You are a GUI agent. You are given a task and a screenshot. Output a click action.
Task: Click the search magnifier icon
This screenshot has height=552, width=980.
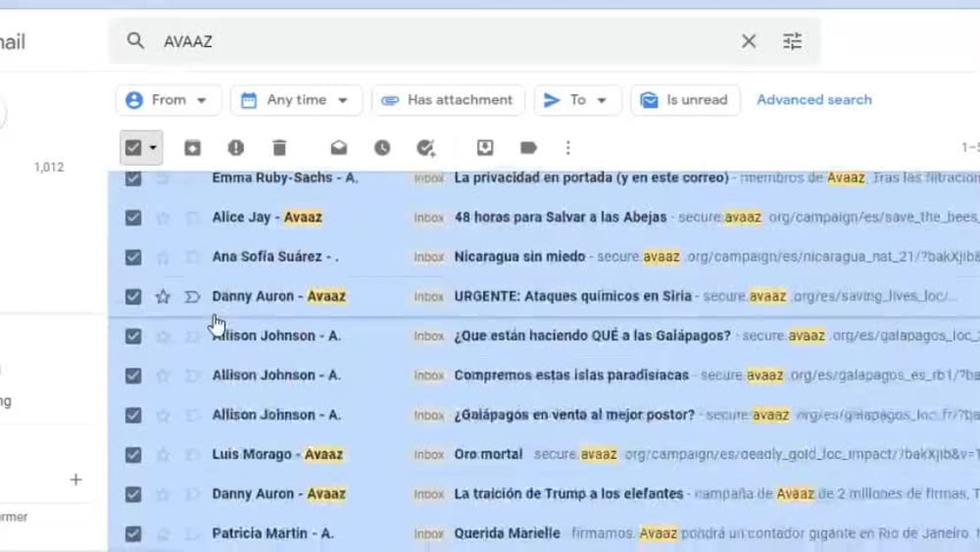(135, 41)
